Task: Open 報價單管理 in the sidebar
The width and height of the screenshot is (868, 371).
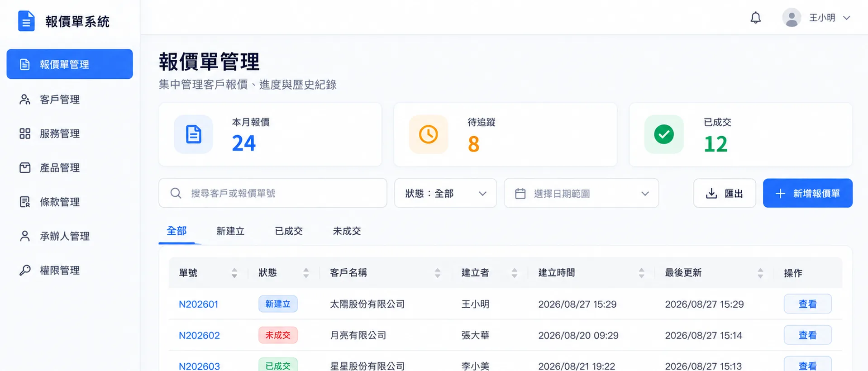Action: pos(70,64)
